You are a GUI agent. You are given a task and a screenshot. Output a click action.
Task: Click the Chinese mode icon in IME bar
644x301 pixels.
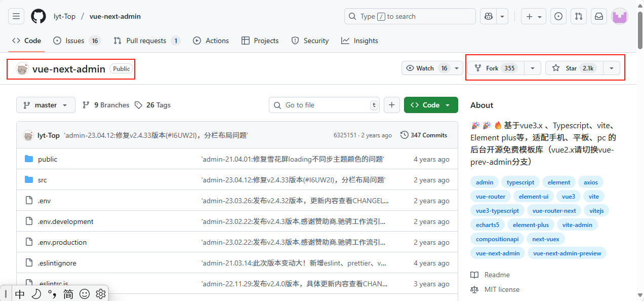click(20, 294)
